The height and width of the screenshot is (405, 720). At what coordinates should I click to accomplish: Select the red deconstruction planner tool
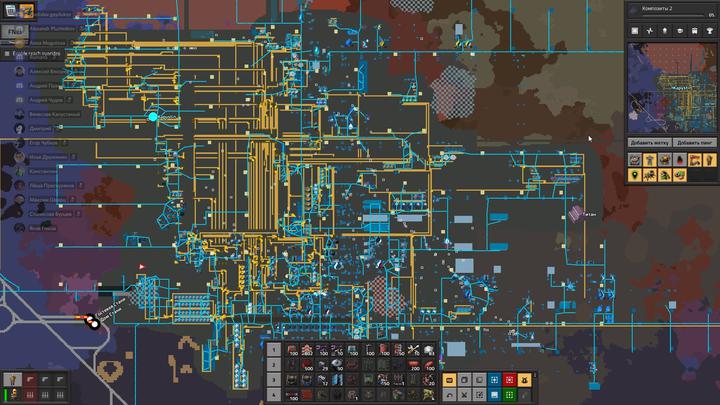coord(509,380)
